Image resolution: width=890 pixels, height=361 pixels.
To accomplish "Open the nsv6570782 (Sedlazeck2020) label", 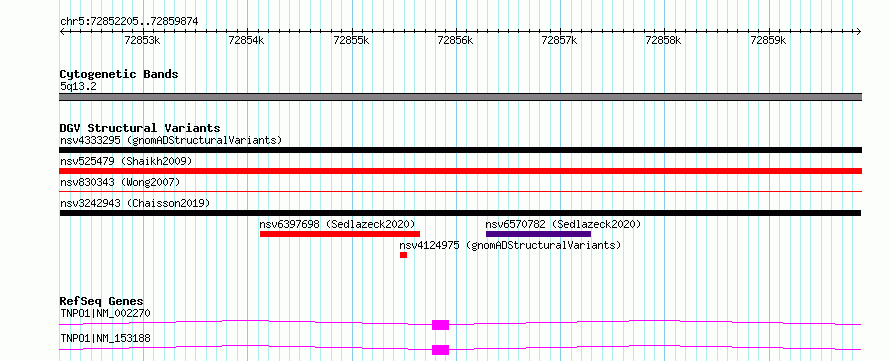I will pos(563,224).
